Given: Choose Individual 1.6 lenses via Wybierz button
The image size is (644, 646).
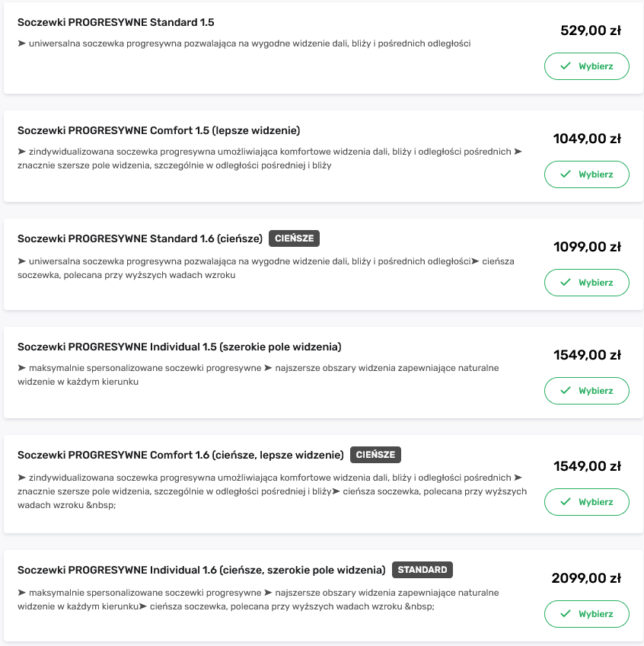Looking at the screenshot, I should point(586,613).
